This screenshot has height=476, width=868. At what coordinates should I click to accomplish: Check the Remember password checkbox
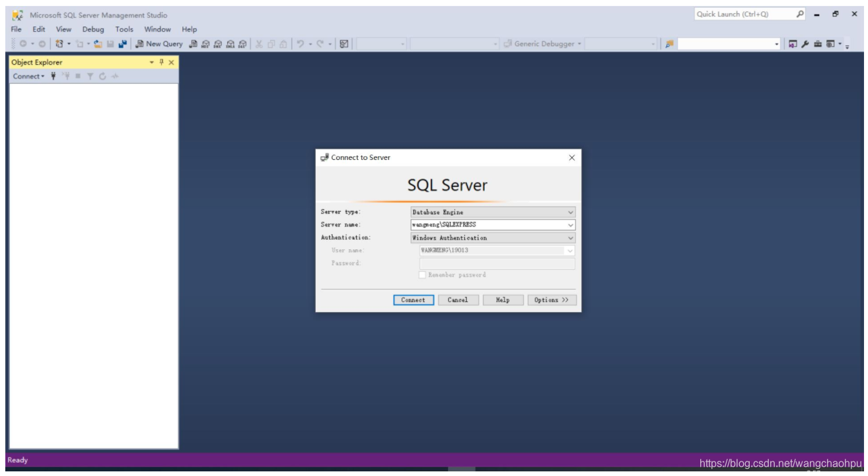pyautogui.click(x=423, y=275)
